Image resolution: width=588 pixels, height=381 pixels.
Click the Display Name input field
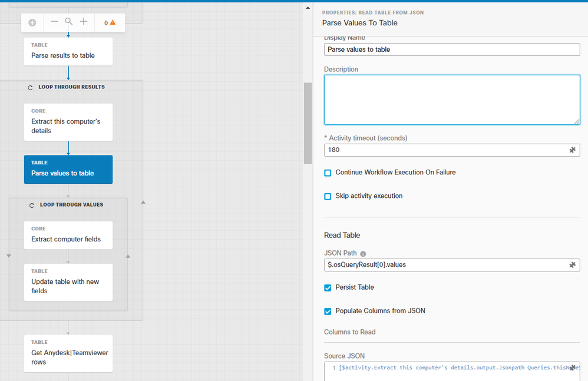coord(452,49)
